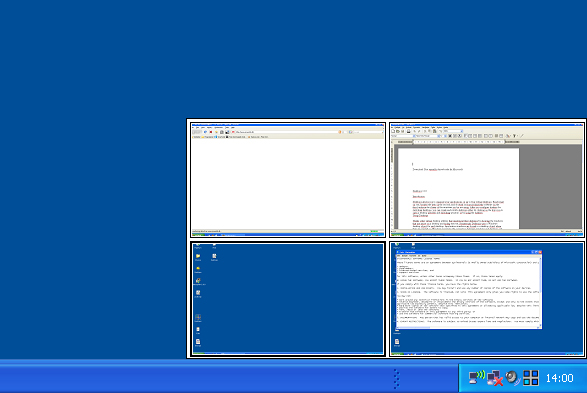587x393 pixels.
Task: Select the desktop preview showing only desktop icons
Action: pos(288,299)
